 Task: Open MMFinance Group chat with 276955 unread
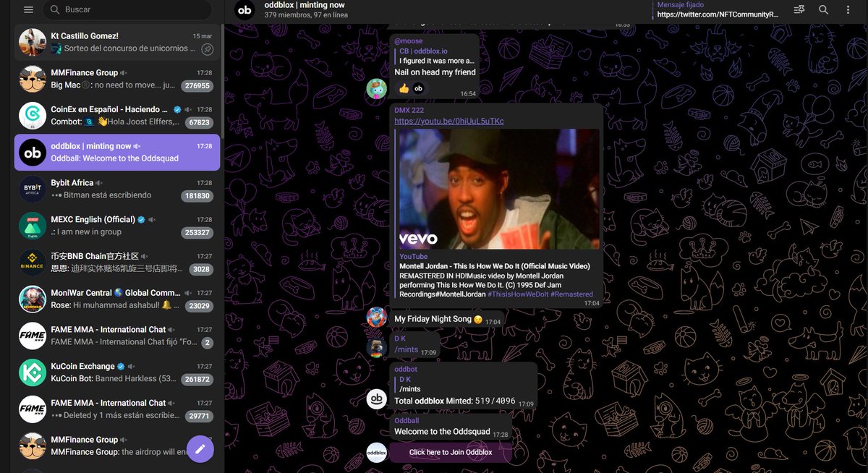pyautogui.click(x=116, y=79)
